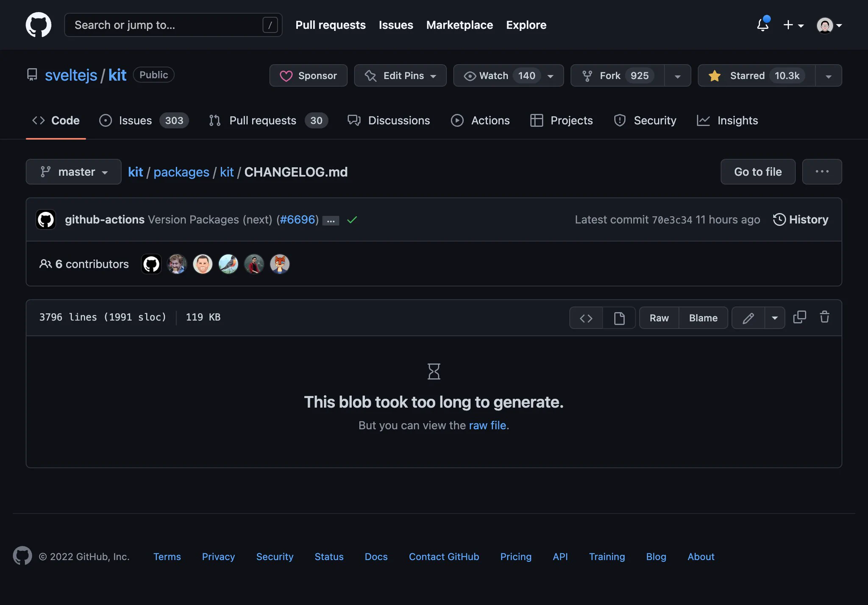The height and width of the screenshot is (605, 868).
Task: Open Docs footer link
Action: click(x=376, y=556)
